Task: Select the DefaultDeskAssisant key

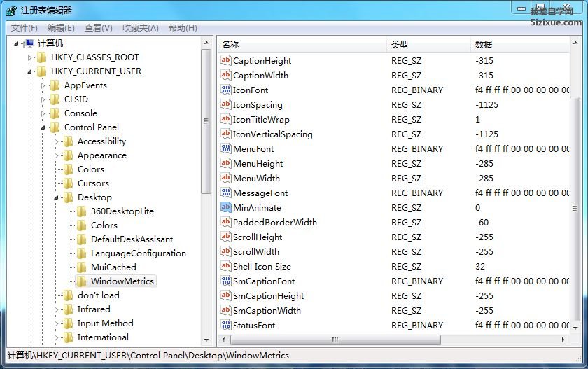Action: click(x=132, y=239)
